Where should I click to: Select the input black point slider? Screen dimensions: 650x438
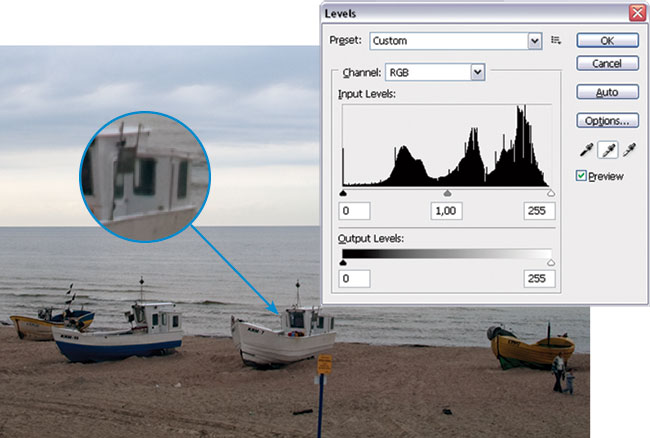point(343,193)
